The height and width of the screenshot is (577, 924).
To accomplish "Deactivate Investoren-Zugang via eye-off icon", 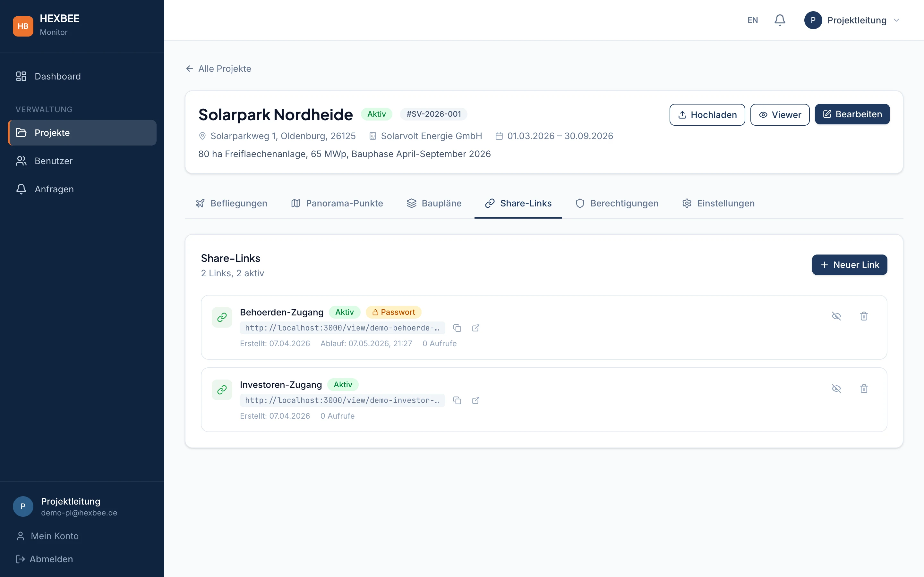I will tap(836, 389).
